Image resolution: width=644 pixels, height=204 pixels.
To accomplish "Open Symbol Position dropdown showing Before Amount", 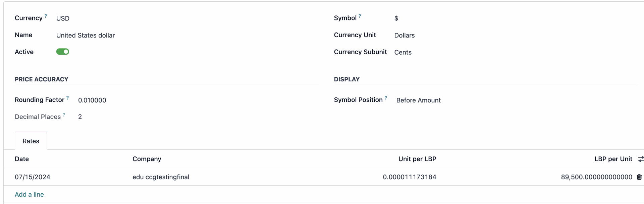I will (418, 100).
